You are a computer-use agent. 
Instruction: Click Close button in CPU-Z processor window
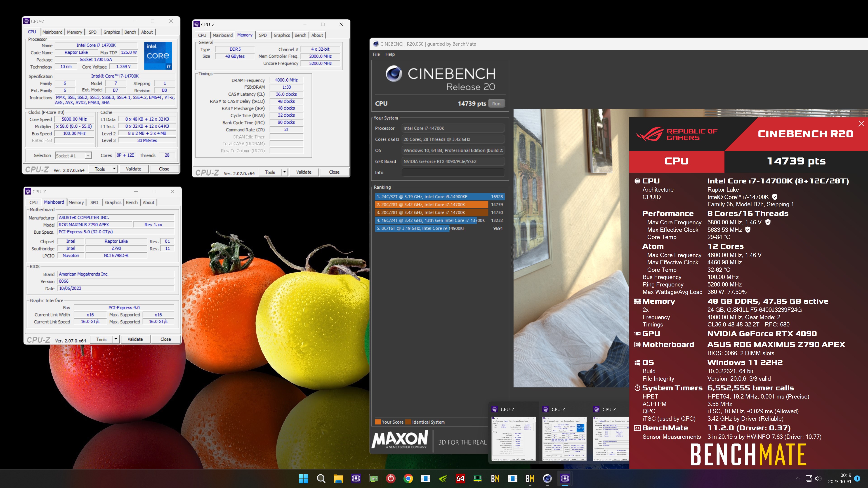(x=164, y=169)
